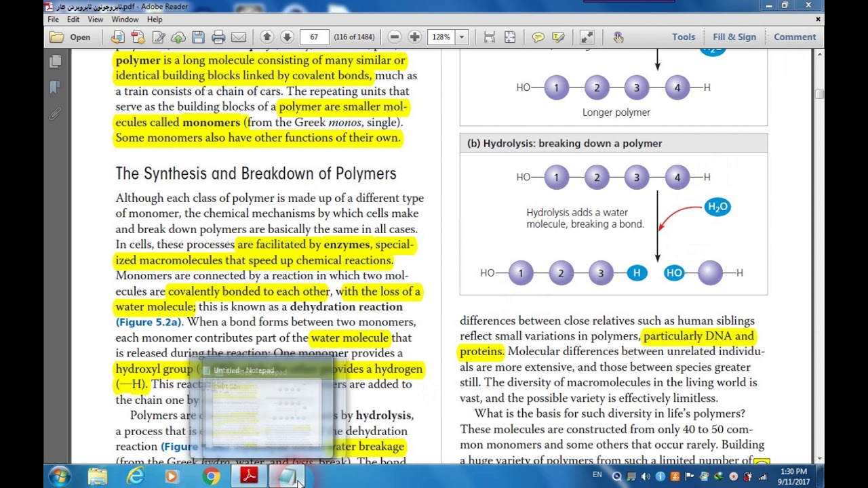Screen dimensions: 868x488
Task: Click the Open file button
Action: tap(70, 37)
